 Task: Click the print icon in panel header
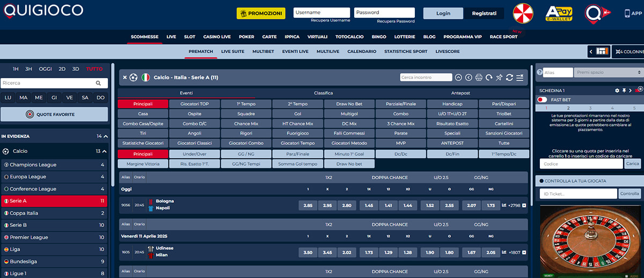pyautogui.click(x=479, y=77)
